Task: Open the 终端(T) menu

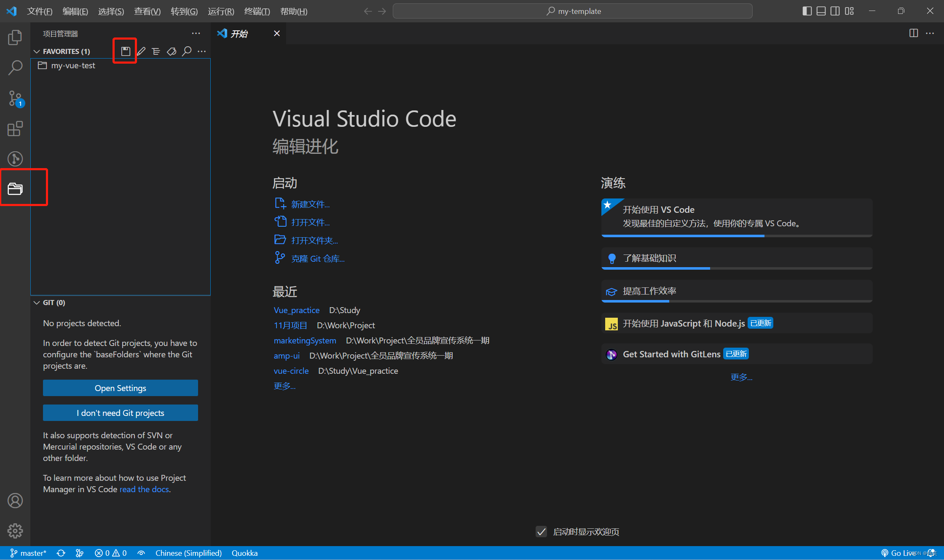Action: tap(257, 11)
